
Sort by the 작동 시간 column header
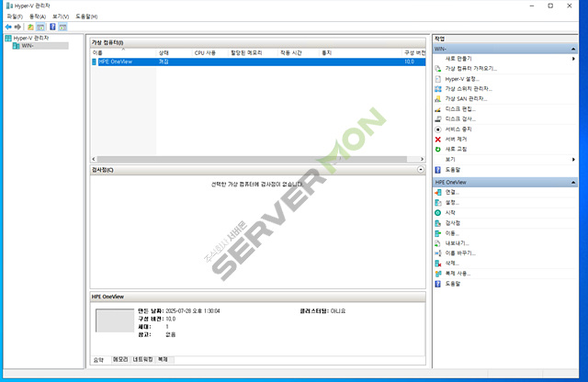(298, 53)
